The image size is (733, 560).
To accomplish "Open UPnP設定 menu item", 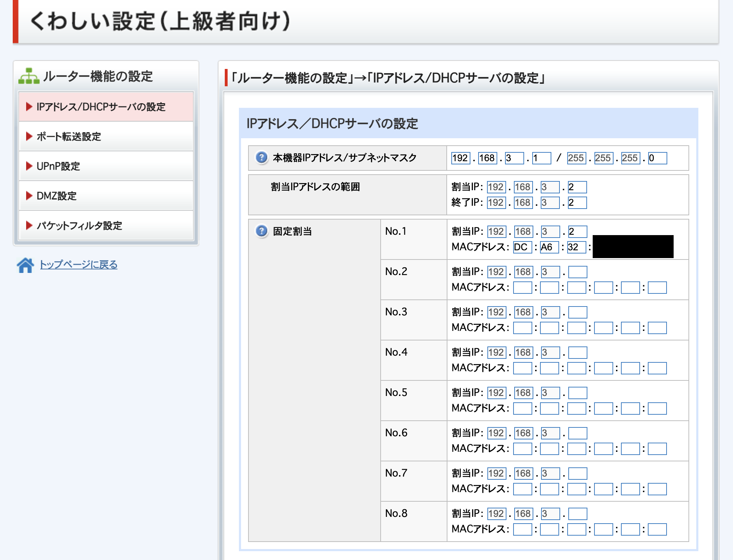I will pyautogui.click(x=58, y=166).
